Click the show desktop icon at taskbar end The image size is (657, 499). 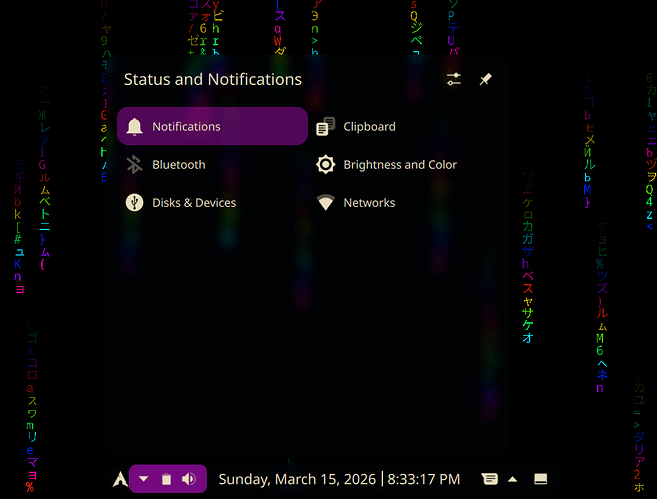pos(540,479)
